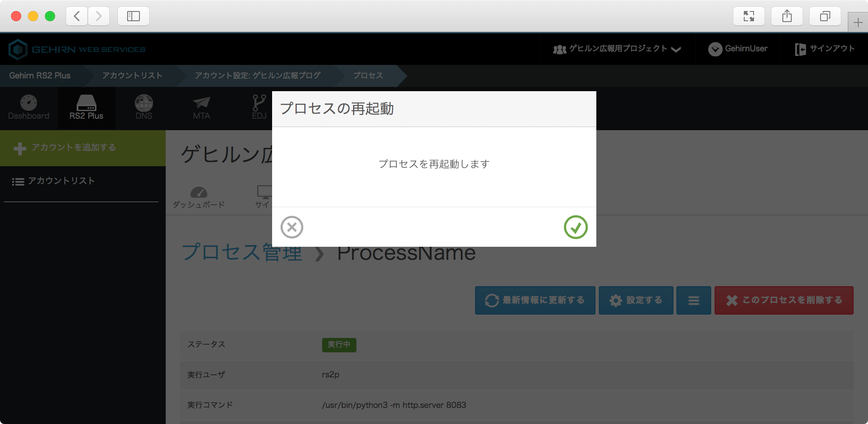Viewport: 868px width, 424px height.
Task: Click the Gehirn Web Services logo
Action: click(x=77, y=50)
